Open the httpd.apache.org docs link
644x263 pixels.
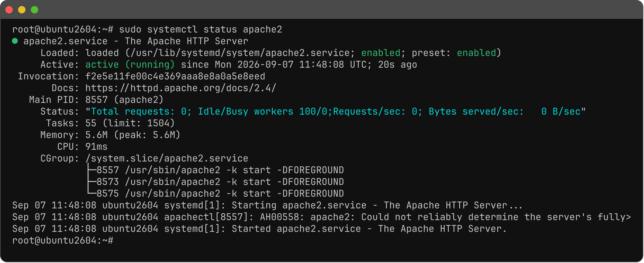181,88
